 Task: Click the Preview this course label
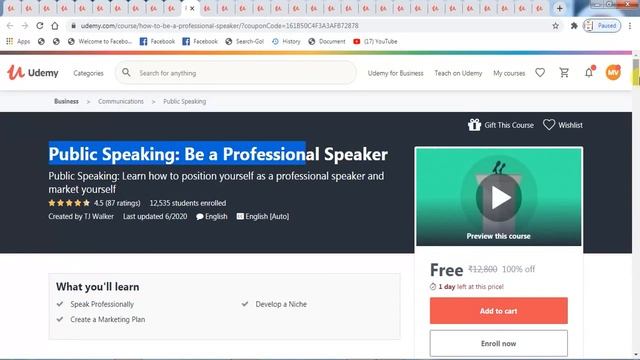click(x=498, y=236)
